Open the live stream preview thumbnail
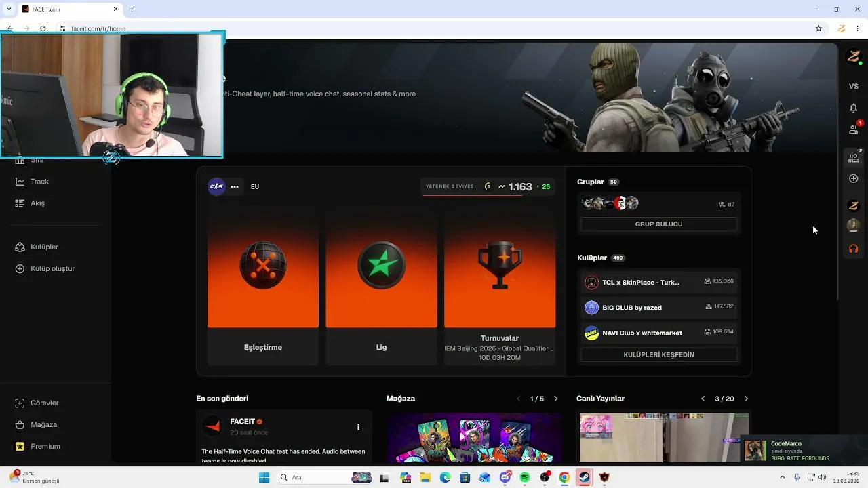The width and height of the screenshot is (868, 488). click(663, 438)
